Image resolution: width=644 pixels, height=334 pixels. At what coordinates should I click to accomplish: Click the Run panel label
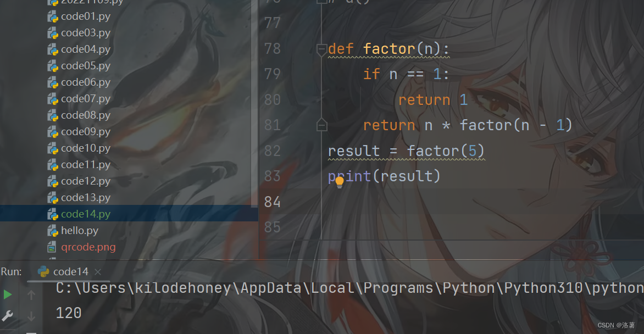[x=11, y=271]
